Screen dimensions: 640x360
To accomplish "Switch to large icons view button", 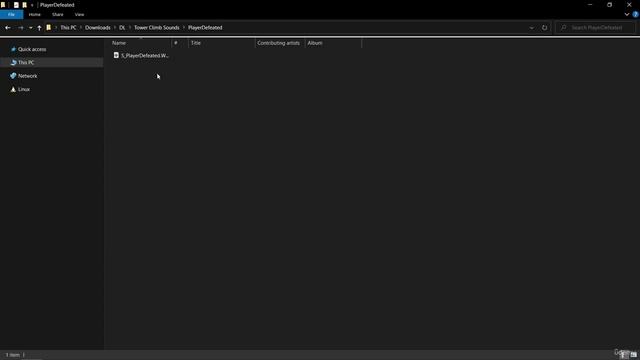I will pos(633,355).
